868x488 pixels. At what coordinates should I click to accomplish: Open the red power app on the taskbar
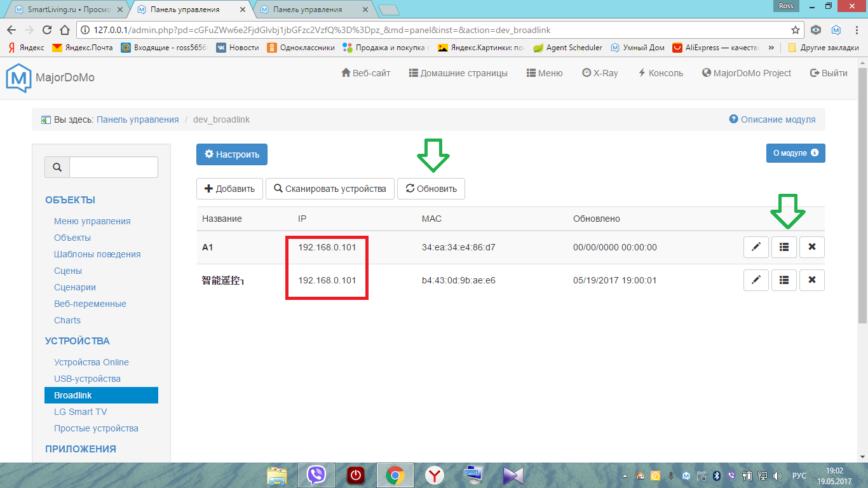[356, 475]
